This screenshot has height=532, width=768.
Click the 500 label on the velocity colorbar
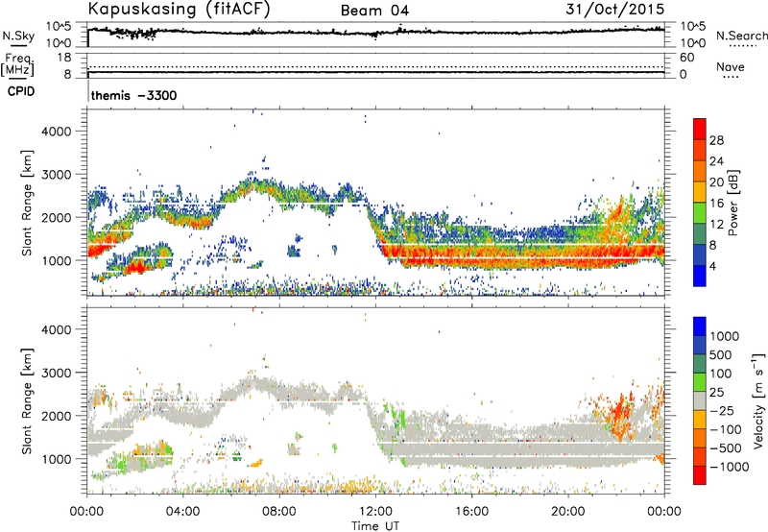[x=721, y=354]
